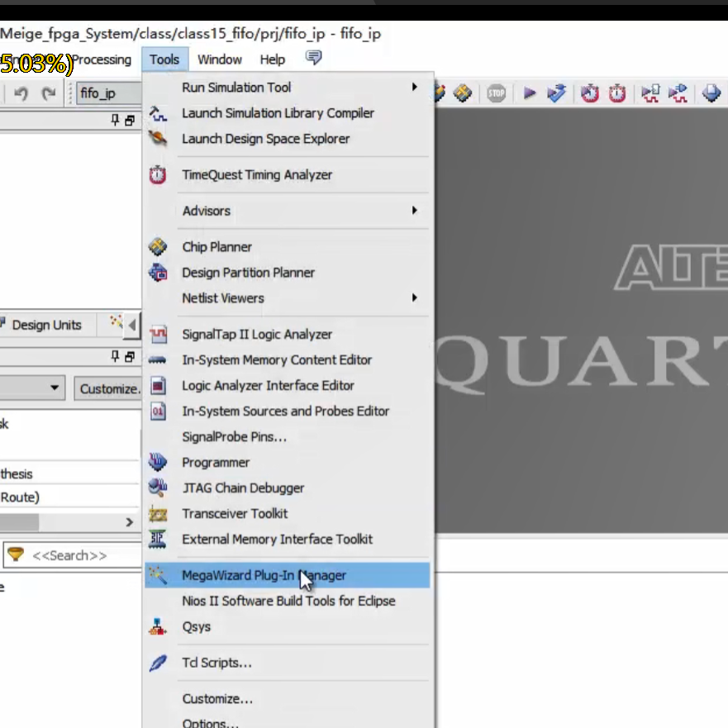This screenshot has height=728, width=728.
Task: Open Customize from Tools menu
Action: [x=287, y=699]
